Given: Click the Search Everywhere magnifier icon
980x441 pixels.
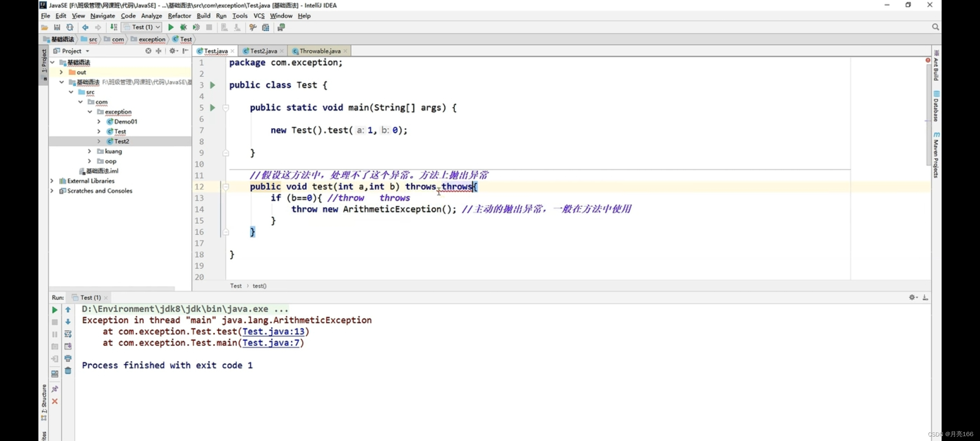Looking at the screenshot, I should pyautogui.click(x=935, y=27).
